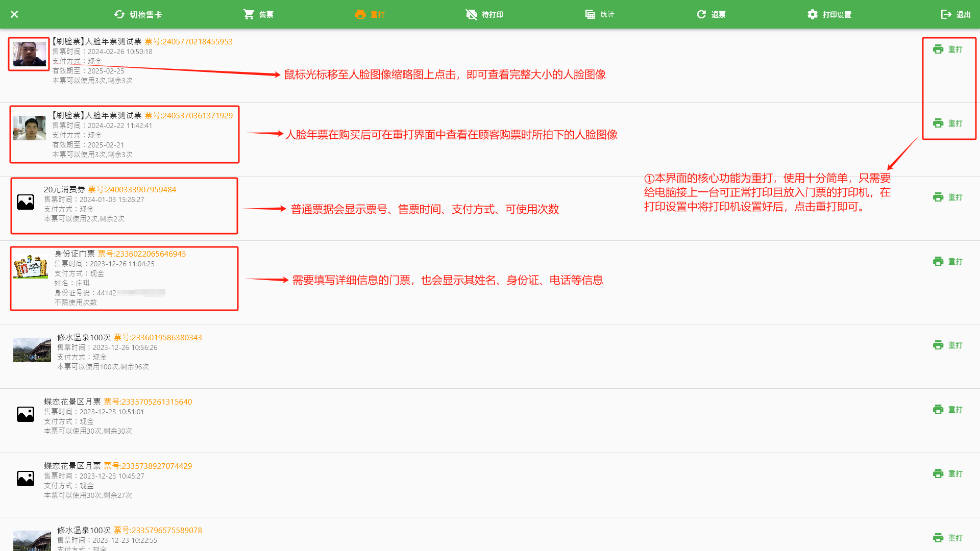Click thumbnail of 身份证门票 ticket
This screenshot has width=980, height=551.
(31, 266)
